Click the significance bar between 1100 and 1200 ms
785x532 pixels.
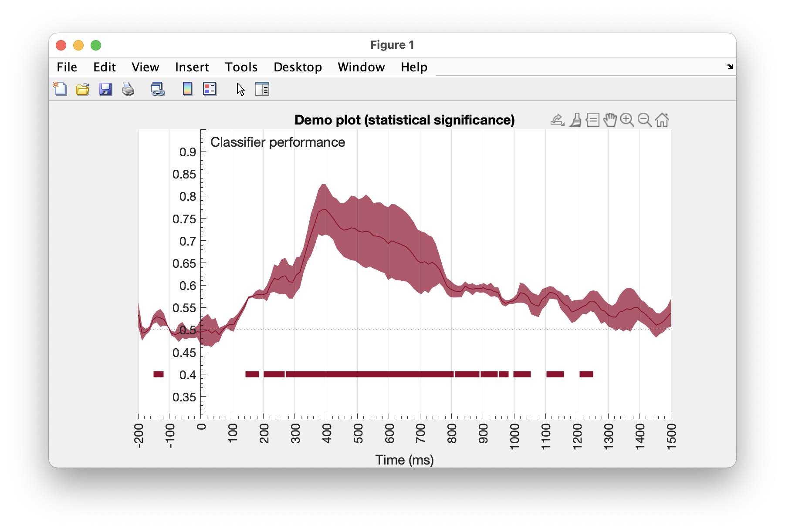tap(555, 374)
